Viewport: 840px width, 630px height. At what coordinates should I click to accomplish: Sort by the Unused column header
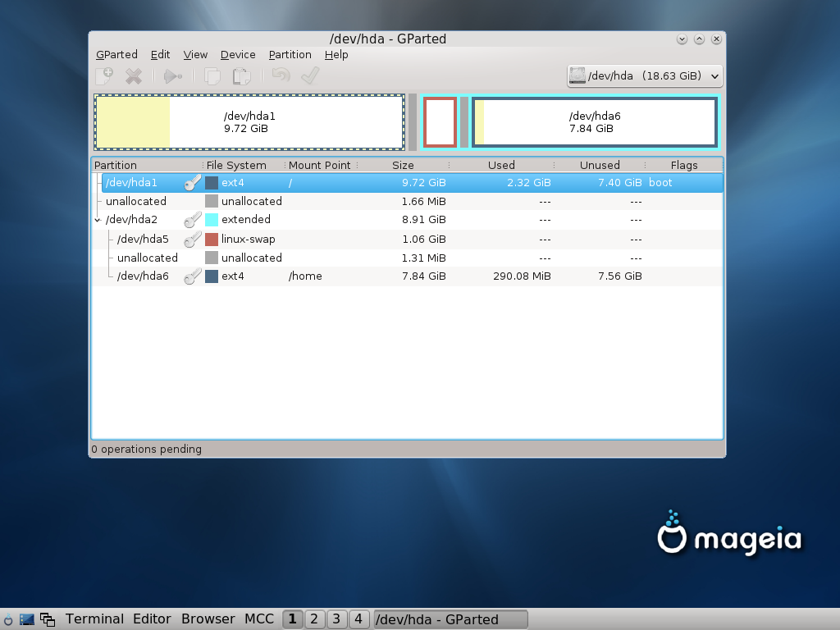click(x=600, y=165)
